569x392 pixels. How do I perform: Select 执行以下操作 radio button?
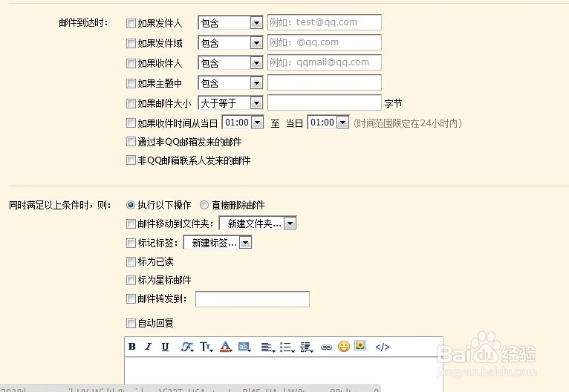pyautogui.click(x=131, y=205)
